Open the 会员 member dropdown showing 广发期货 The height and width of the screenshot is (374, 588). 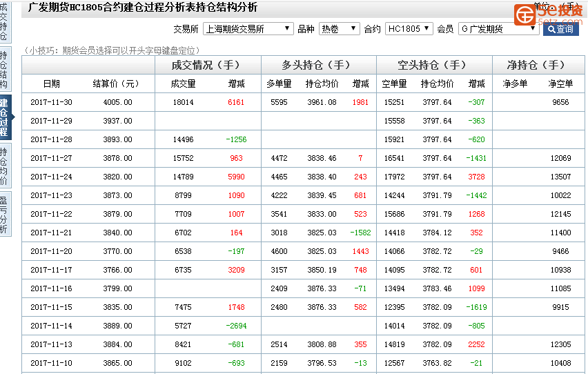(x=499, y=29)
